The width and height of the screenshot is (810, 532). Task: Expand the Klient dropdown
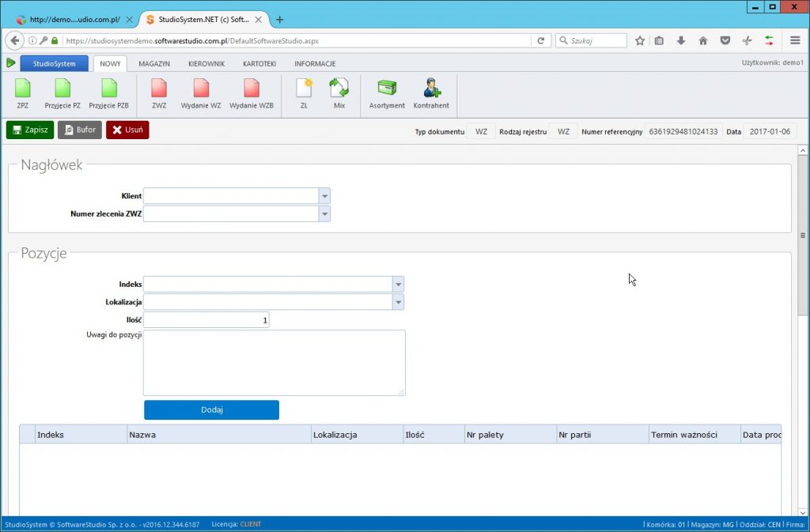[324, 196]
